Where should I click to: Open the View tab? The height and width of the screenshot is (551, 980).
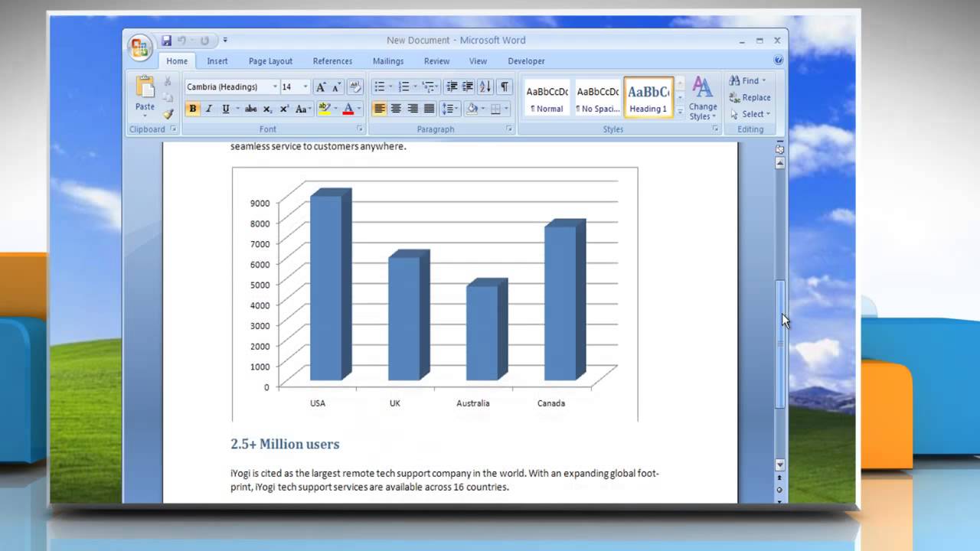click(x=478, y=61)
